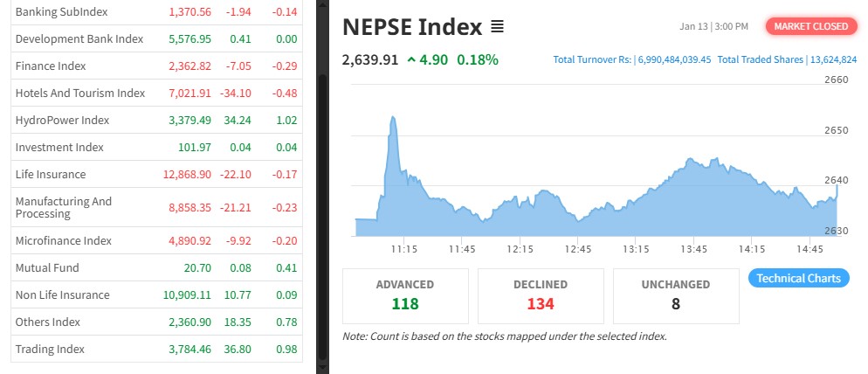The height and width of the screenshot is (374, 868).
Task: Open the Technical Charts button
Action: (798, 279)
